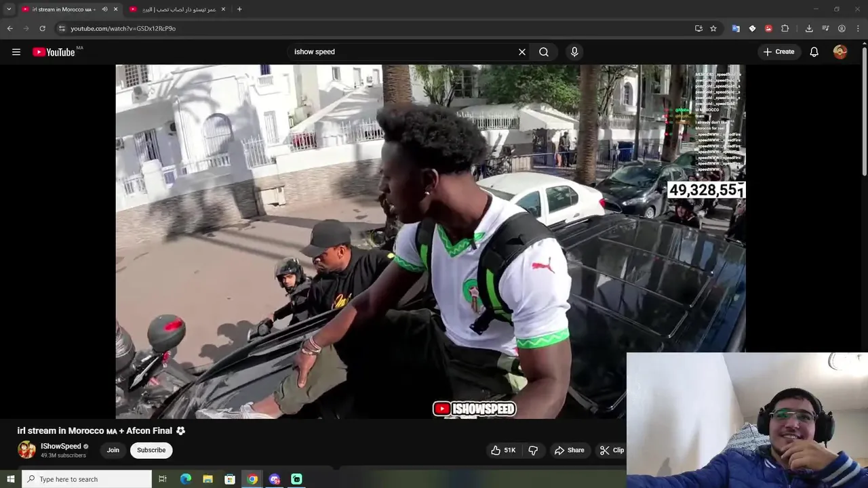Show browser downloads
Viewport: 868px width, 488px height.
[809, 28]
